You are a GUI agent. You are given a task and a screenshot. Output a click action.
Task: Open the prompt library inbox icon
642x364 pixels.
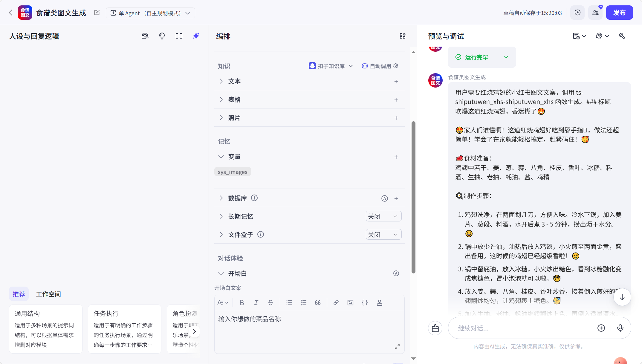click(x=145, y=36)
